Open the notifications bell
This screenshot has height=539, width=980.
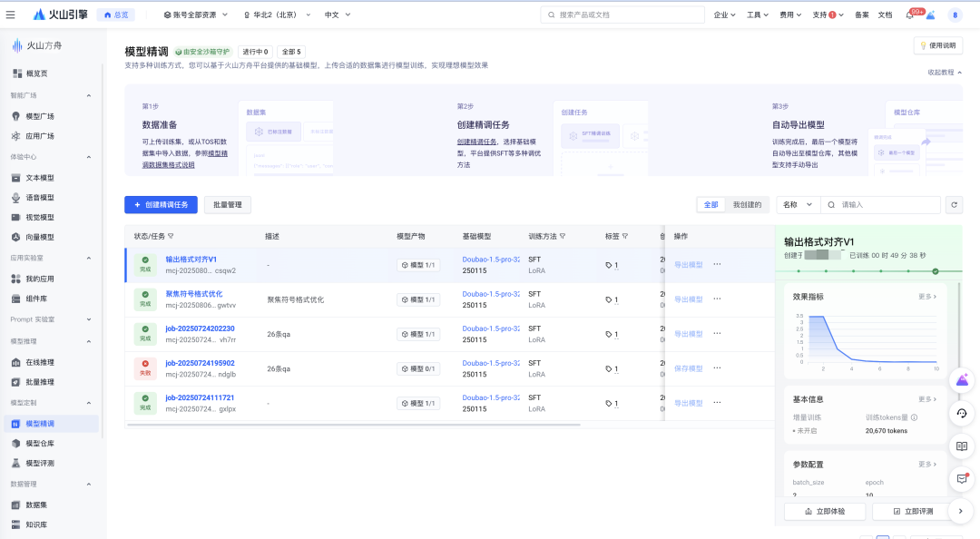coord(909,15)
